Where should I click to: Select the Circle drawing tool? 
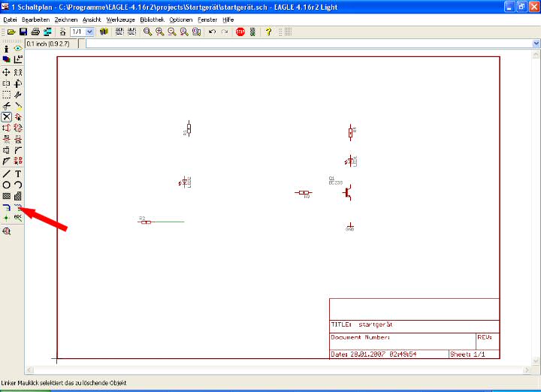coord(7,185)
